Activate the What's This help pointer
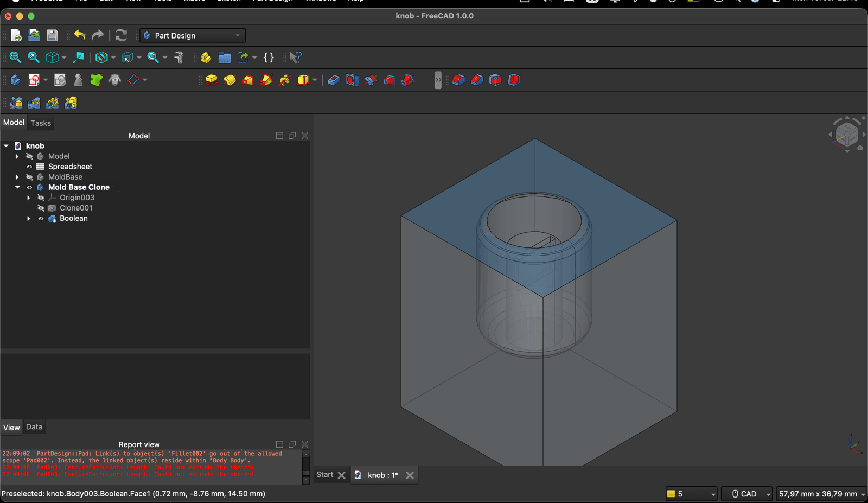The width and height of the screenshot is (868, 503). pyautogui.click(x=295, y=58)
